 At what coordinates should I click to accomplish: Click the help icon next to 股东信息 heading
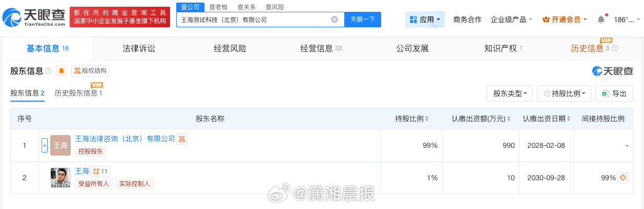click(48, 71)
